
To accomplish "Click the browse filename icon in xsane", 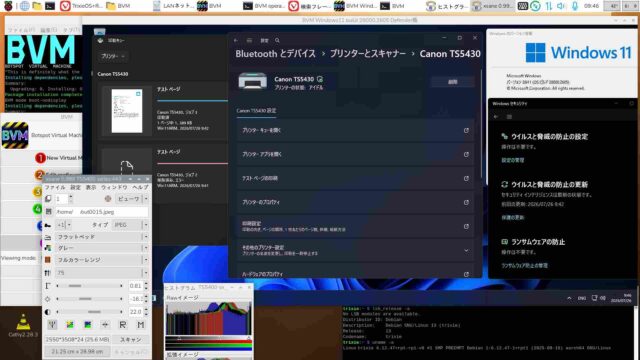I will (x=48, y=212).
